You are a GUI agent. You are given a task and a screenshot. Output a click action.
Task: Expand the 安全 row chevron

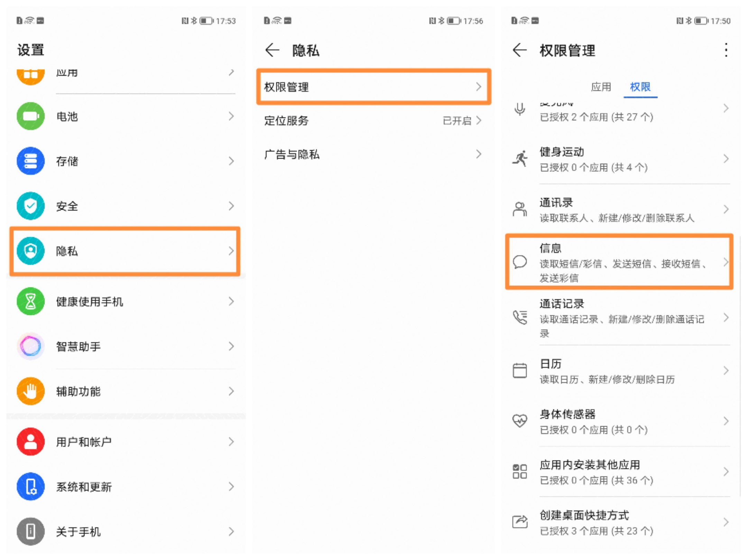tap(231, 206)
